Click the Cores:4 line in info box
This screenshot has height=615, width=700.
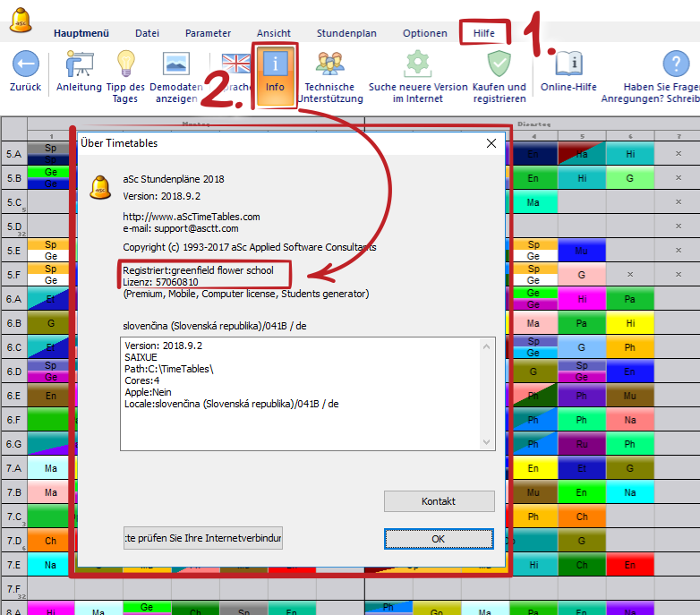pyautogui.click(x=142, y=380)
